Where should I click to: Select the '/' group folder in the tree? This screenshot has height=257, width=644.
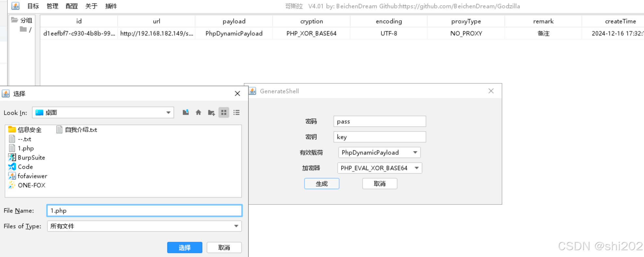pyautogui.click(x=26, y=30)
